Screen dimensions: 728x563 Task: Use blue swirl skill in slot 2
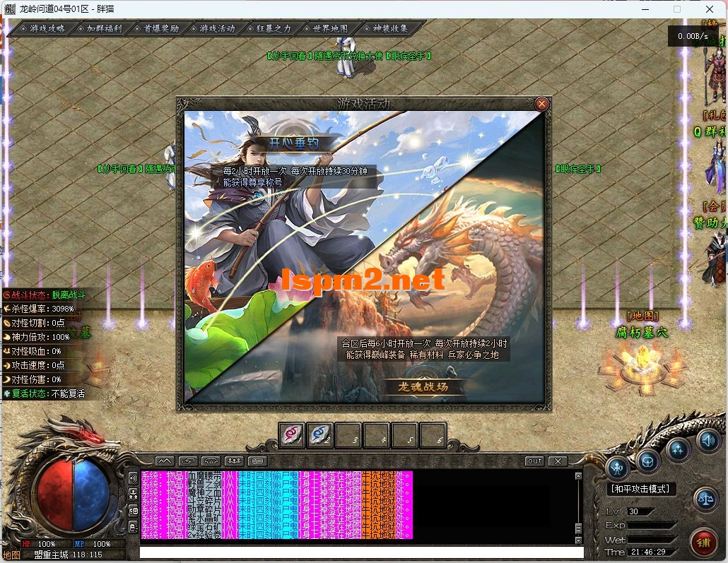320,435
